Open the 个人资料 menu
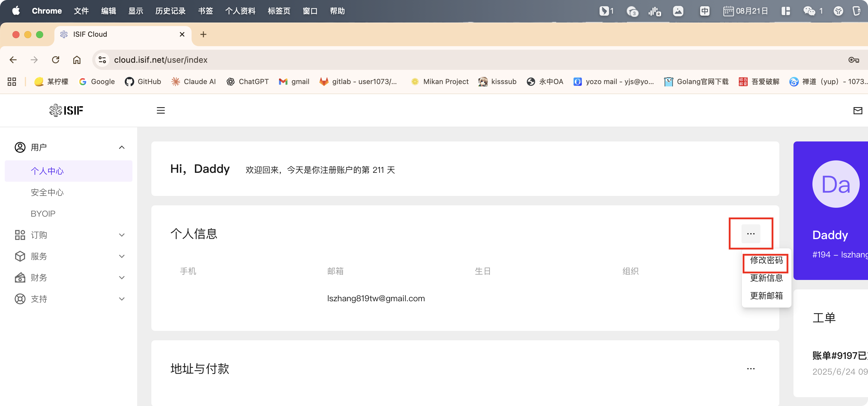 point(240,11)
